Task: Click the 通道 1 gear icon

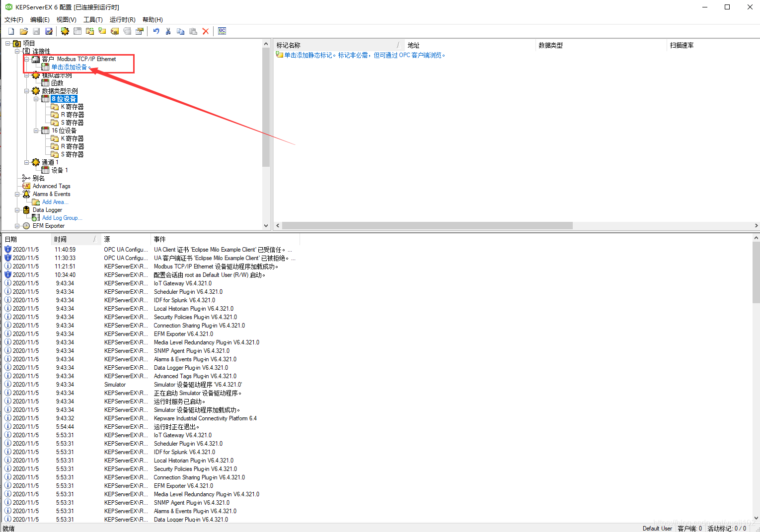Action: [36, 162]
